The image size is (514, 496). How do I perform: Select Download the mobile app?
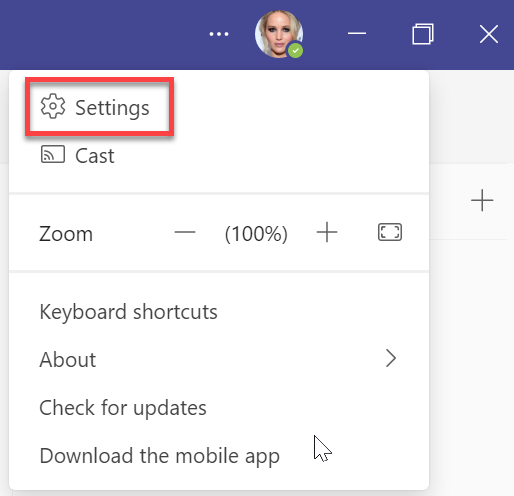(x=159, y=456)
